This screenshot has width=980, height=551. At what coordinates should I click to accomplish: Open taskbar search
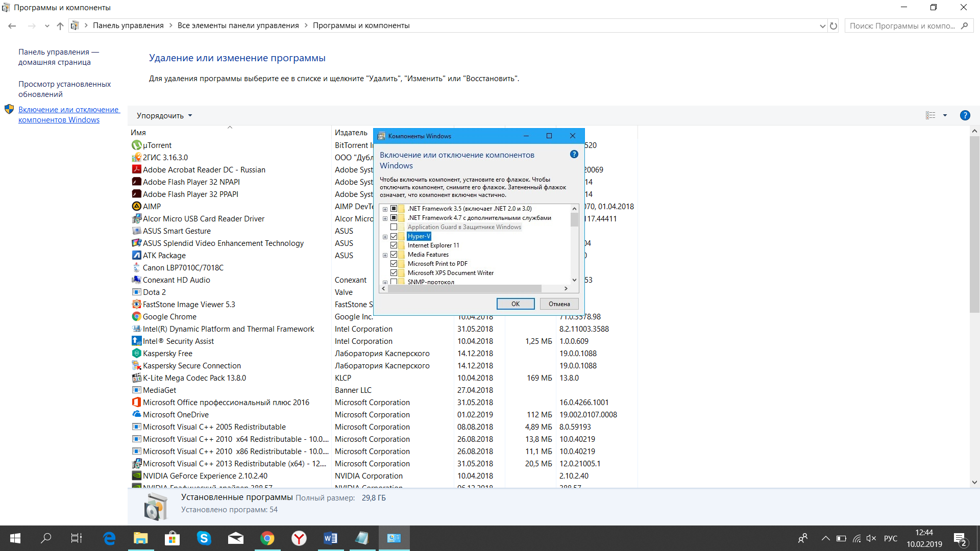pyautogui.click(x=46, y=538)
